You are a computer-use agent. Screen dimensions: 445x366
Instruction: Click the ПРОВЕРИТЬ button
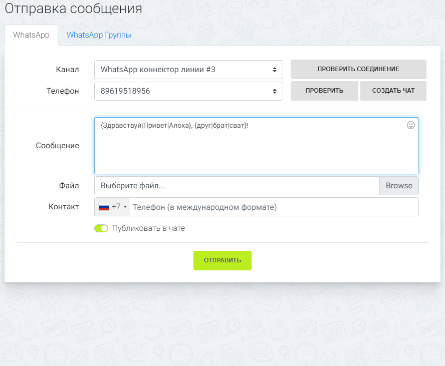(324, 91)
